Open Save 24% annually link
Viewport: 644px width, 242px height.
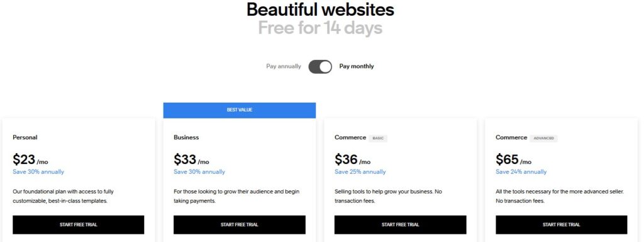[521, 171]
